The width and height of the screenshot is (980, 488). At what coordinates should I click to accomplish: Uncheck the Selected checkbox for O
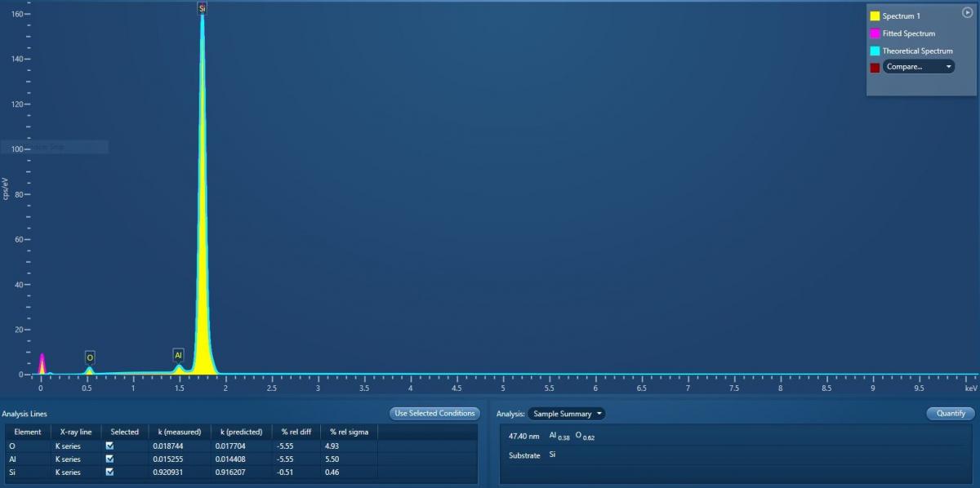(109, 446)
